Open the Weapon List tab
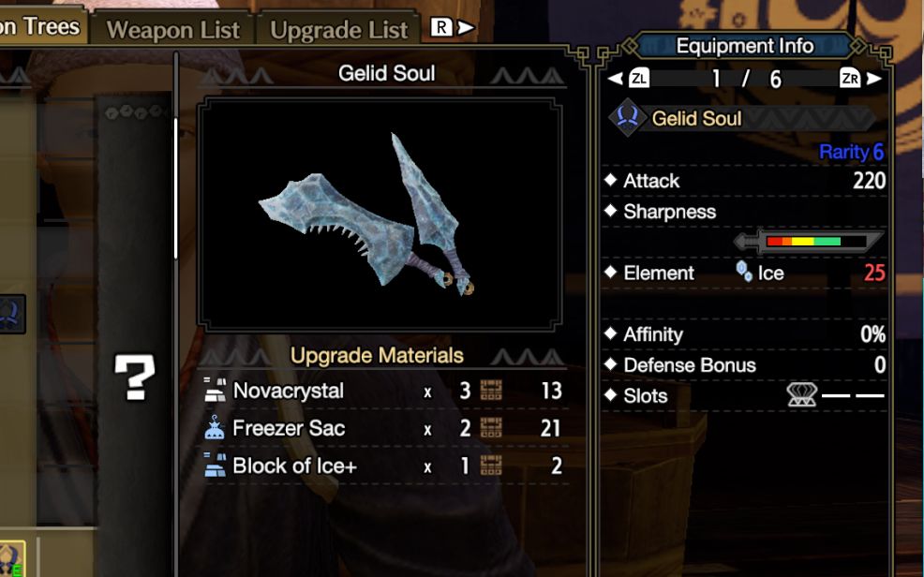The height and width of the screenshot is (577, 924). point(172,29)
